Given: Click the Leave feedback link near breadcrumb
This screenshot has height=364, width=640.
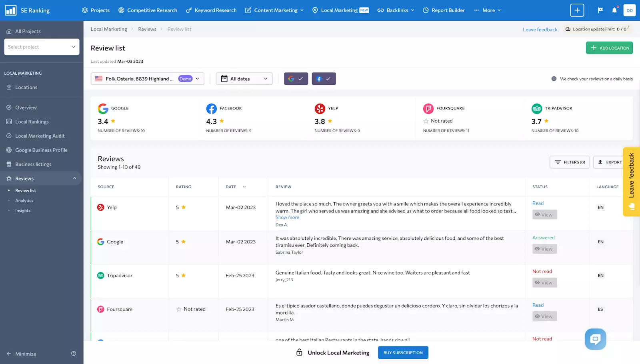Looking at the screenshot, I should [x=540, y=30].
